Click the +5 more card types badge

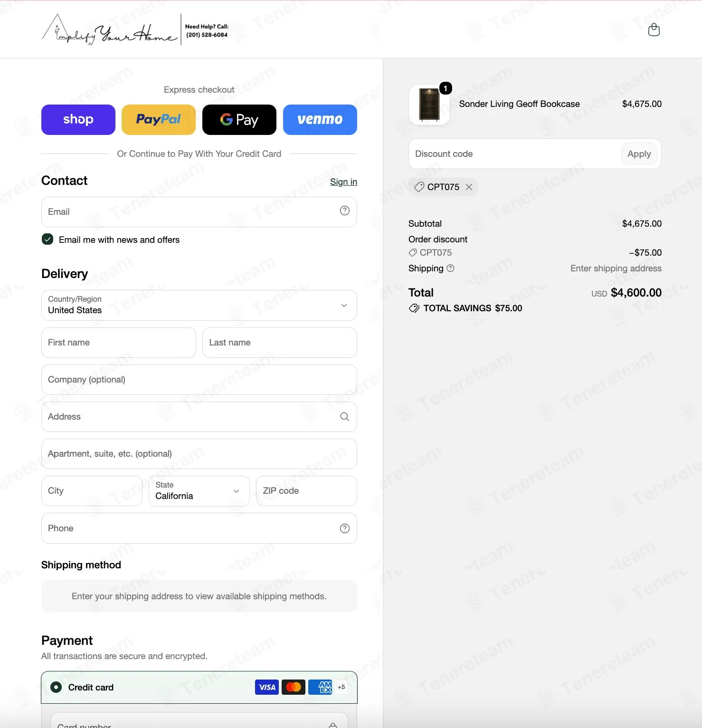(x=342, y=687)
